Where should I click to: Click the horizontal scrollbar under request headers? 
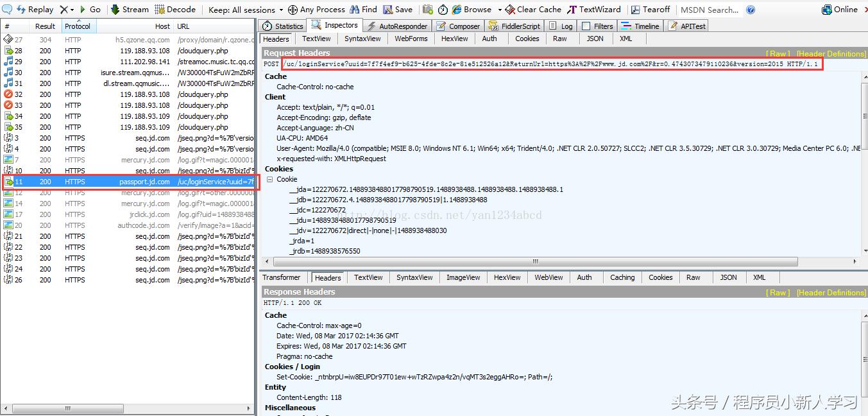tap(534, 261)
